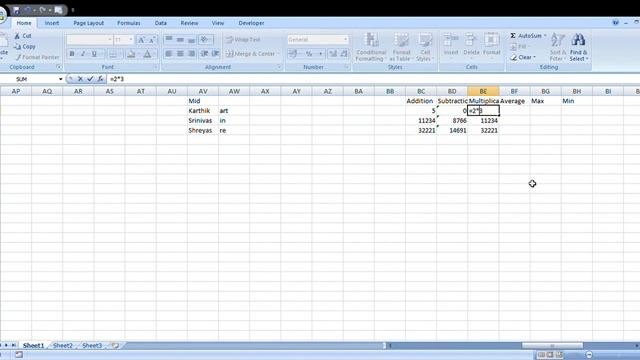Click Align Text Left icon

tap(169, 53)
